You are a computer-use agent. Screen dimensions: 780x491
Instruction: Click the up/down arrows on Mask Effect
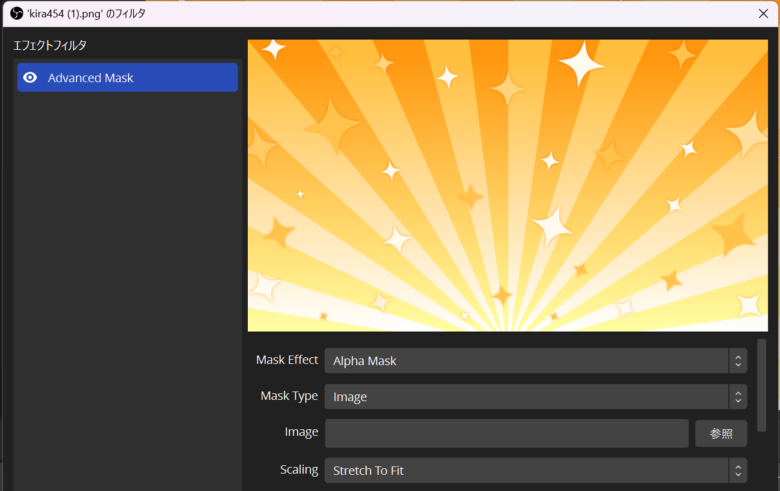[738, 361]
